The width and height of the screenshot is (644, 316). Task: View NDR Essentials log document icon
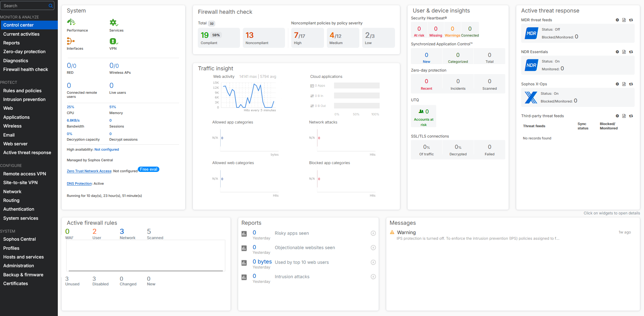pyautogui.click(x=624, y=52)
